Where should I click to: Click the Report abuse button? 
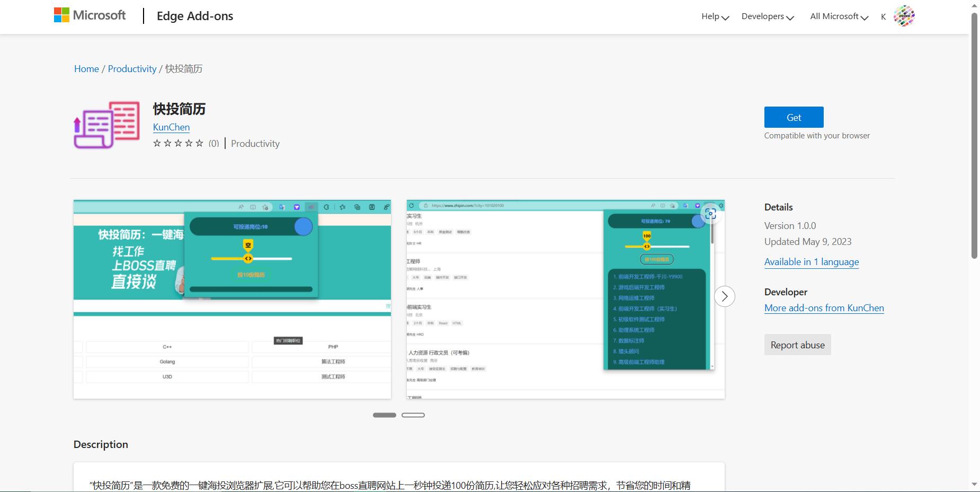[797, 345]
